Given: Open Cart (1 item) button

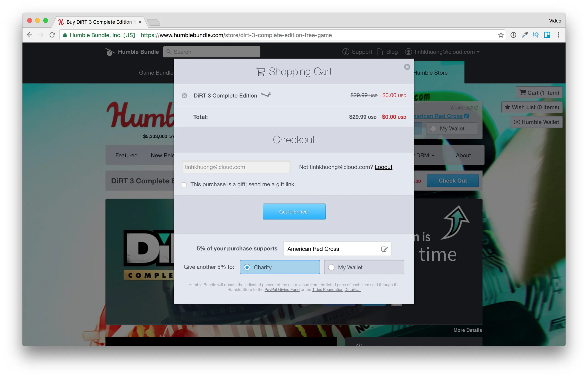Looking at the screenshot, I should click(x=539, y=93).
